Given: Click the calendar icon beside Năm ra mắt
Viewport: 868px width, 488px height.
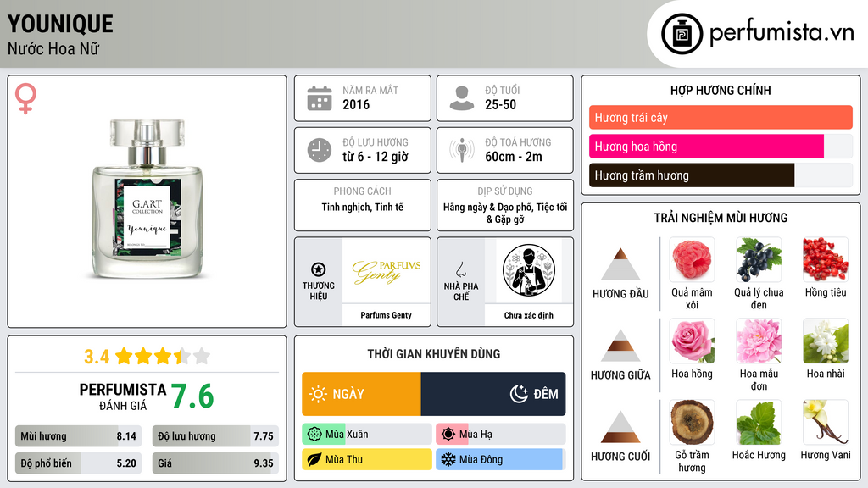Looking at the screenshot, I should 320,98.
